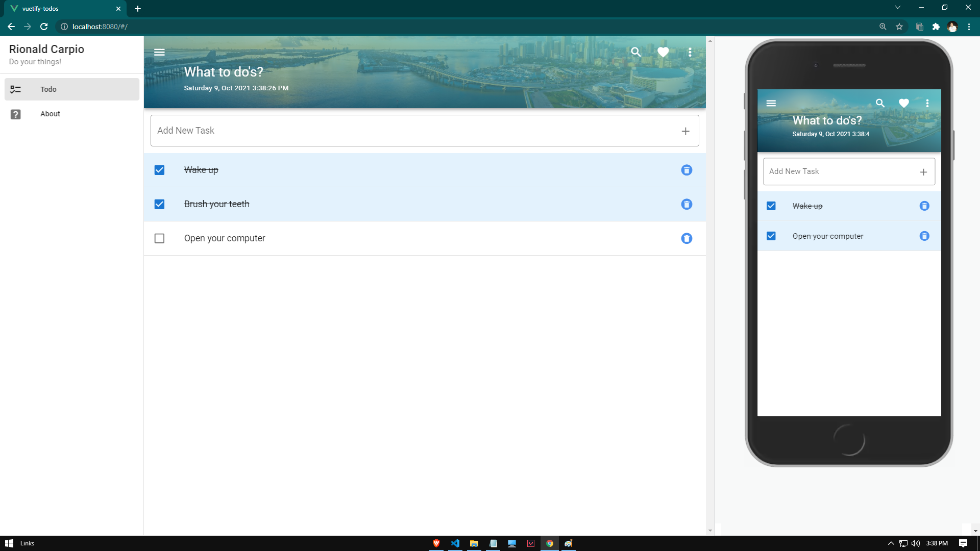980x551 pixels.
Task: Uncheck Wake up checkbox in phone preview
Action: (771, 206)
